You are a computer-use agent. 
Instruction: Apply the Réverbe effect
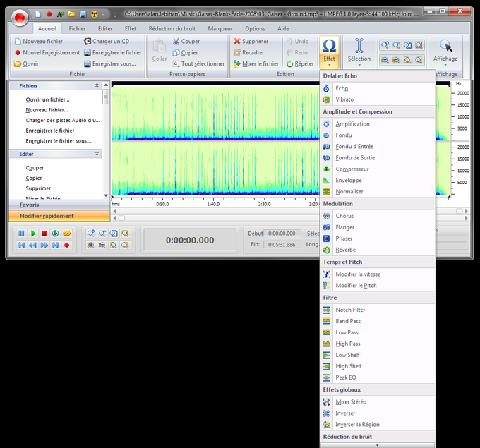coord(378,250)
